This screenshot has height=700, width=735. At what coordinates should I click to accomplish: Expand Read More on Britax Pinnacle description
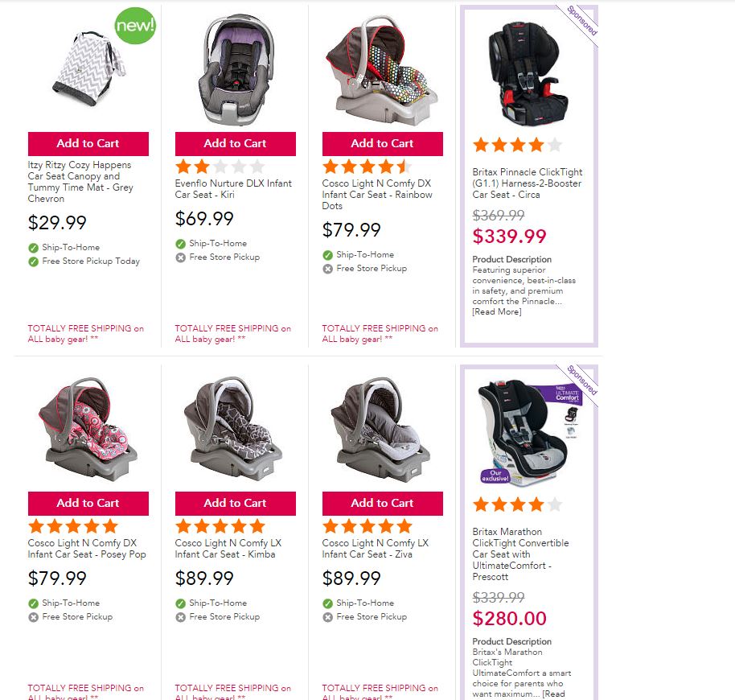click(496, 311)
